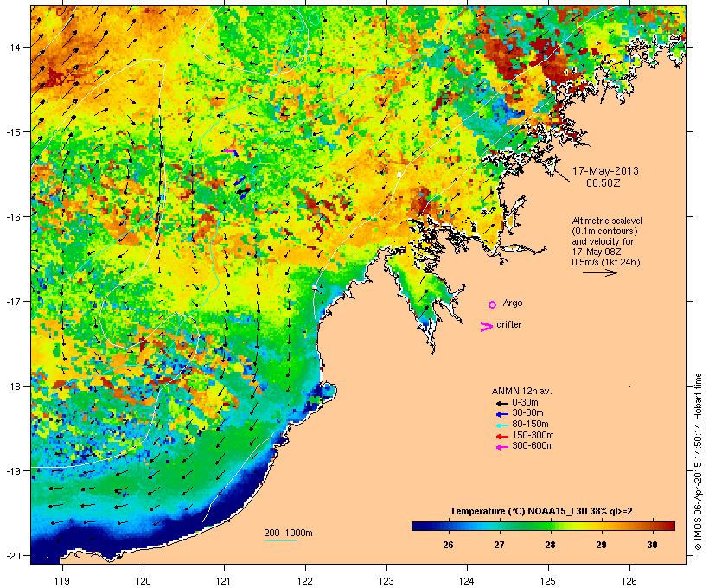
Task: Click the '80-150m' depth label
Action: [x=530, y=425]
